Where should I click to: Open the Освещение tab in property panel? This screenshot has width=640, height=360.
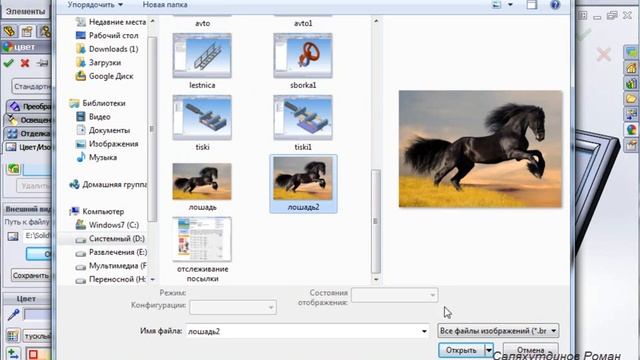tap(29, 120)
